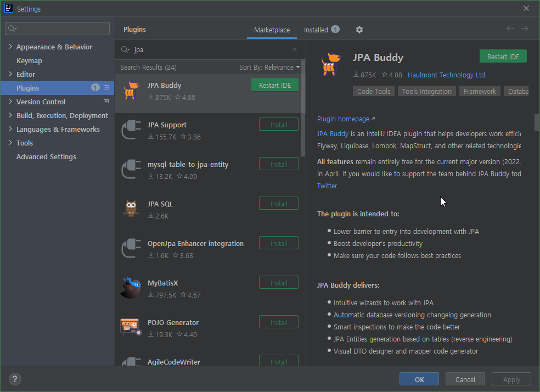The image size is (540, 392).
Task: Expand the Appearance & Behavior section
Action: pyautogui.click(x=10, y=47)
